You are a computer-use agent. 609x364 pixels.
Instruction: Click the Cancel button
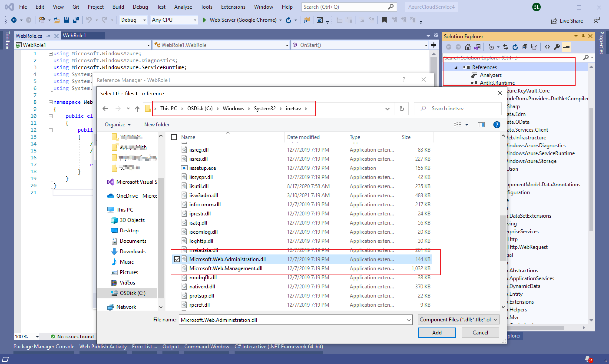coord(480,332)
